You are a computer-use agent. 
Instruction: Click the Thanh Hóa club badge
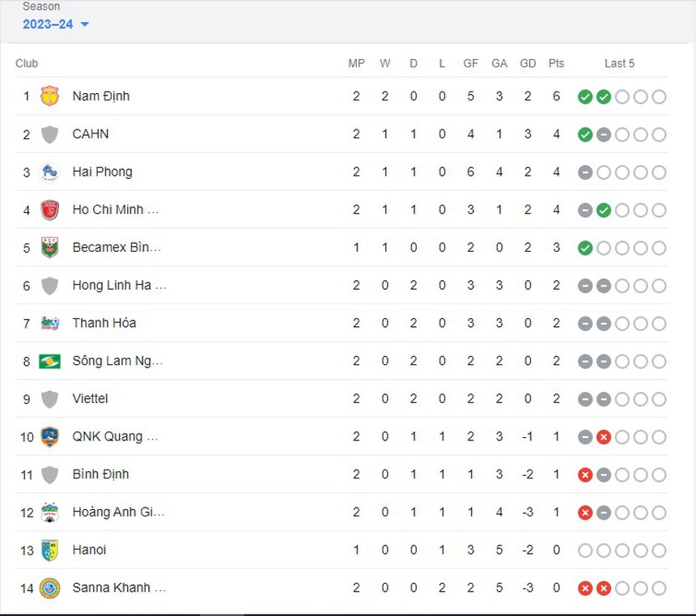click(50, 323)
